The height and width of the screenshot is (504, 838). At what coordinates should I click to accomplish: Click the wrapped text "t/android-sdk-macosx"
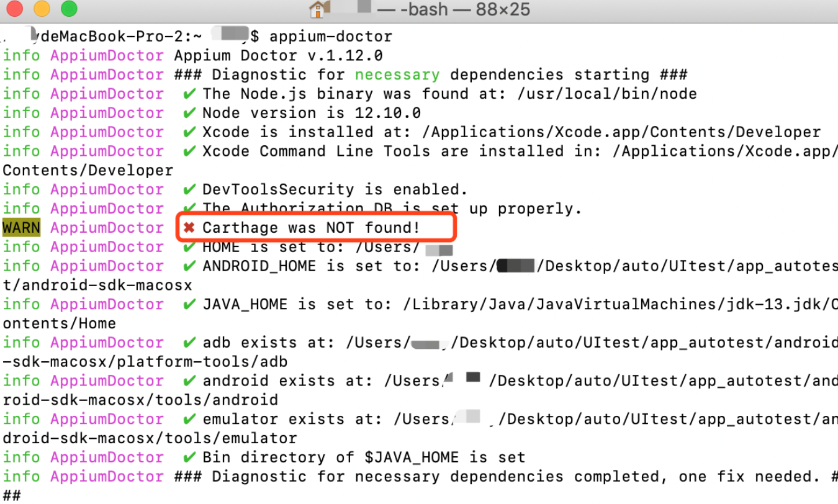[x=97, y=286]
